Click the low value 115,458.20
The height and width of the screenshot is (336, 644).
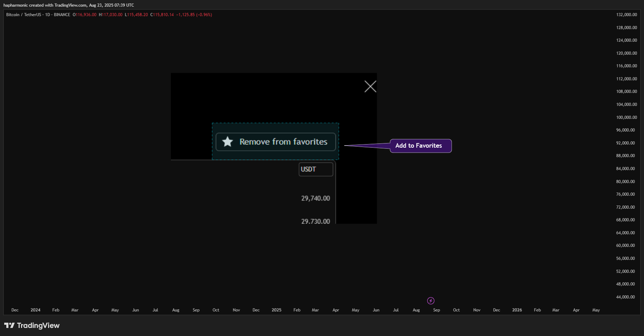pyautogui.click(x=138, y=15)
